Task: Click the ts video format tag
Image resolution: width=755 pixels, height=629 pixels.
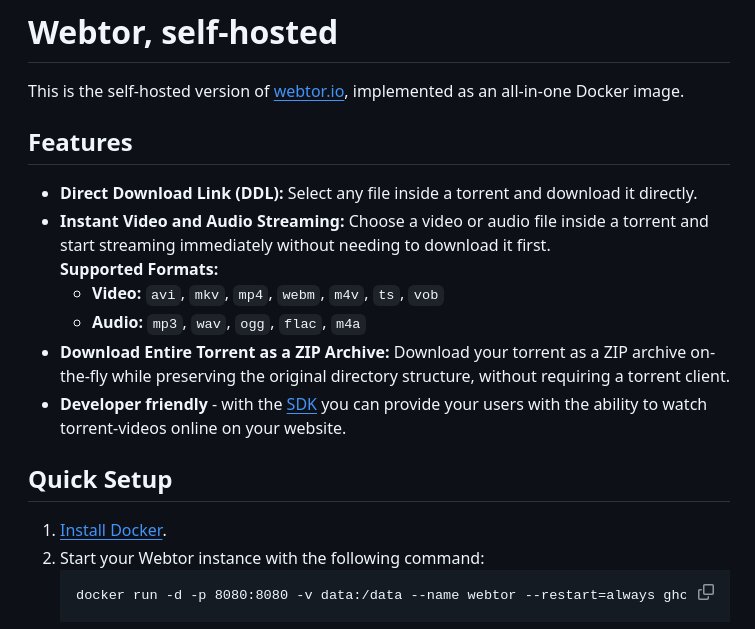Action: (x=385, y=295)
